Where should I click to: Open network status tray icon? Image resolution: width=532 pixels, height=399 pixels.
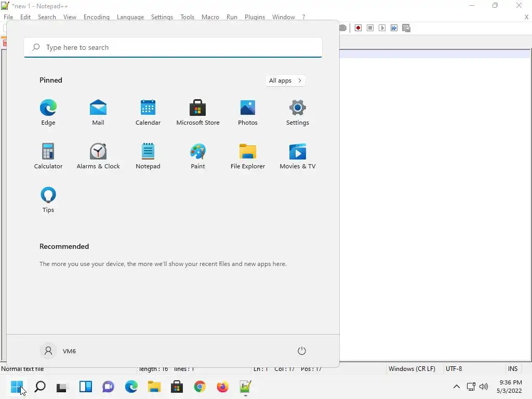pos(471,387)
